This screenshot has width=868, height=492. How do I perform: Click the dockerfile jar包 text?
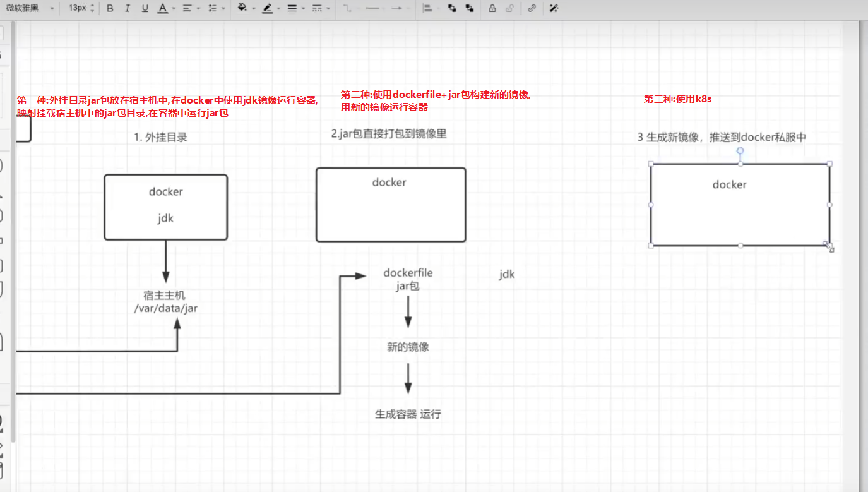(x=408, y=279)
